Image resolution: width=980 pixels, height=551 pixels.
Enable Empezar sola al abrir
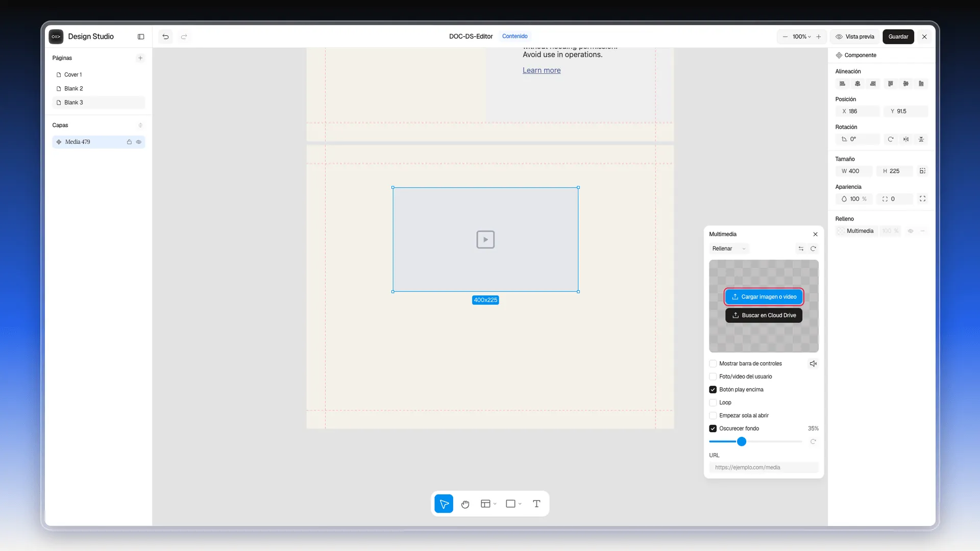pyautogui.click(x=713, y=416)
